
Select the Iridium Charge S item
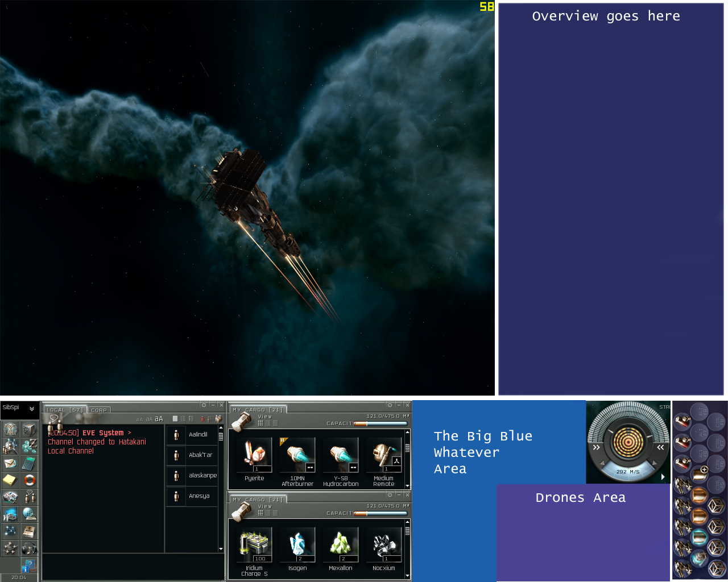click(x=254, y=552)
